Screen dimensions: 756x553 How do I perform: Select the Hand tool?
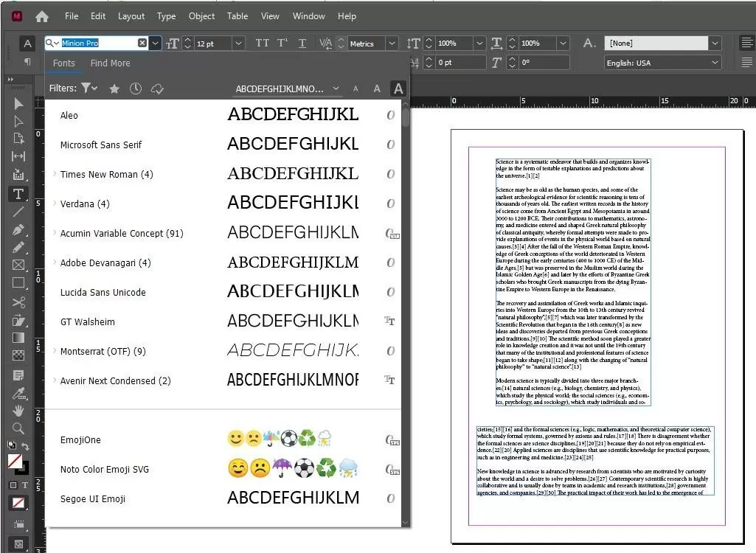(x=18, y=411)
